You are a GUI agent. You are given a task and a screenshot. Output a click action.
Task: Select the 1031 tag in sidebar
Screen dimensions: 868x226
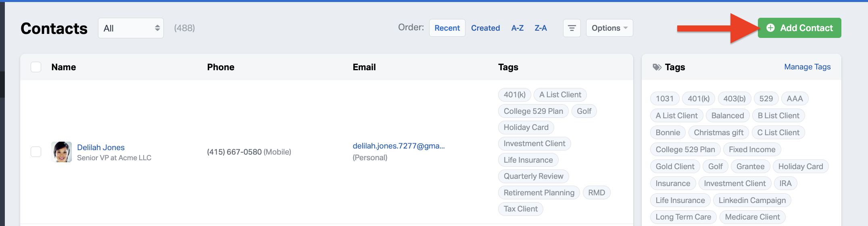tap(664, 99)
